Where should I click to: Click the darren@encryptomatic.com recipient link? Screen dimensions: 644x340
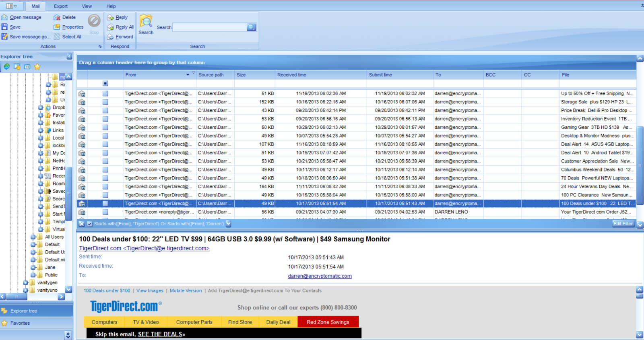click(320, 276)
